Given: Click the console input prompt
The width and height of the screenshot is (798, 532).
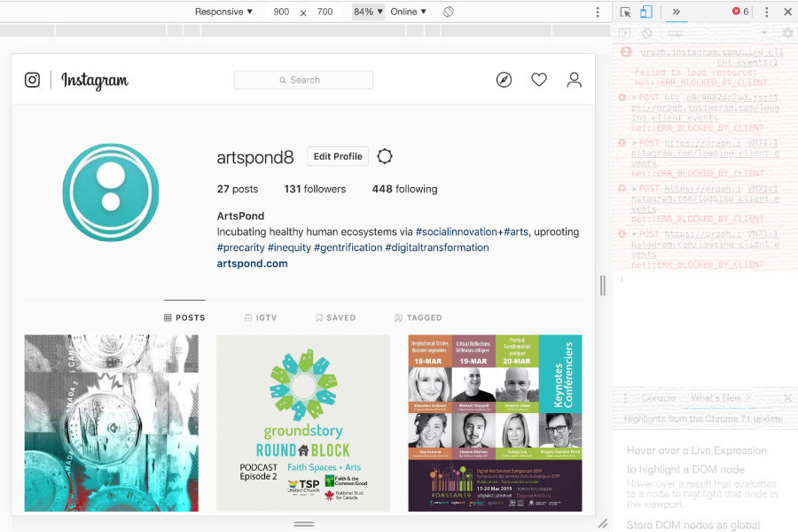Looking at the screenshot, I should 704,279.
